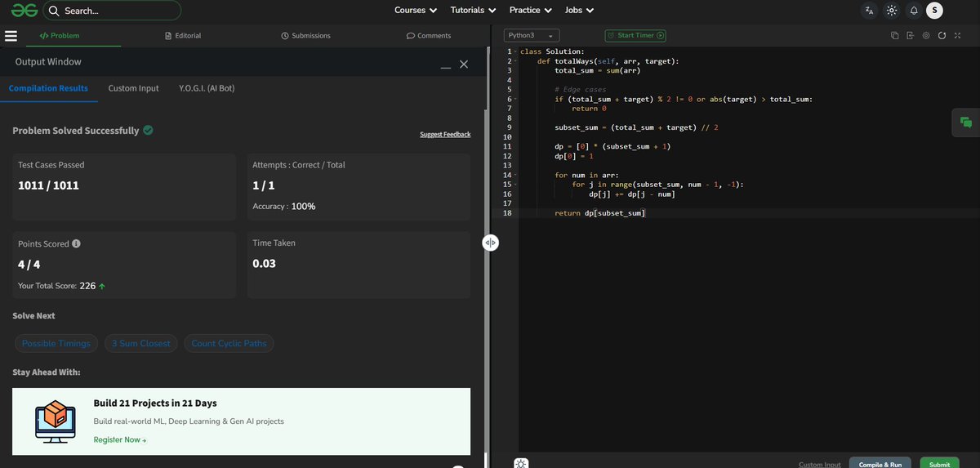Click the Time Taken 0.03 value

(265, 264)
